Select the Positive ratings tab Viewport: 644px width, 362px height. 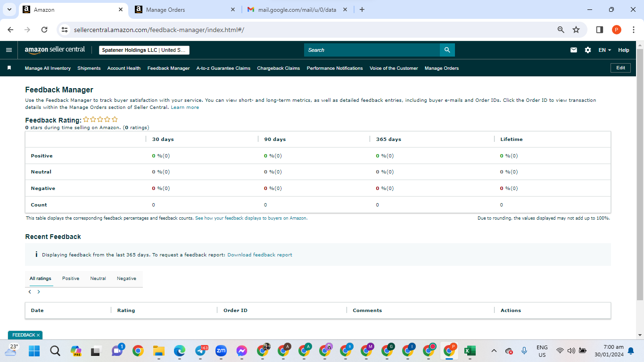71,279
